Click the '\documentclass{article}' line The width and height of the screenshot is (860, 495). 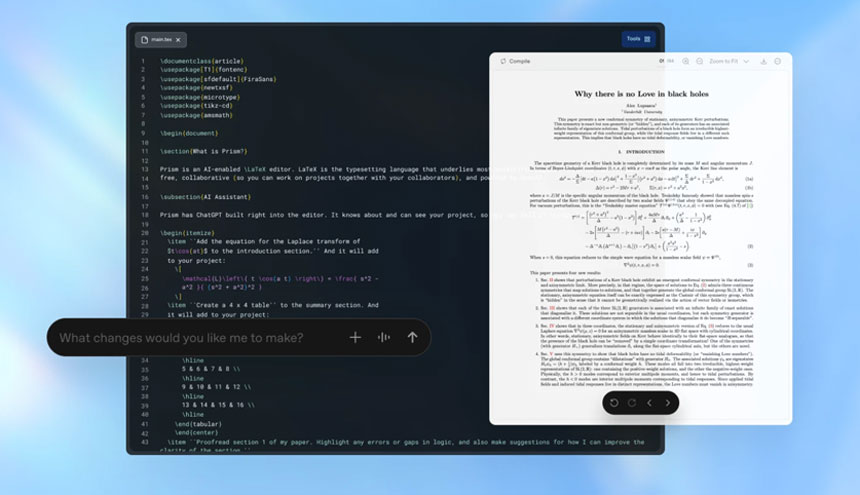(202, 61)
